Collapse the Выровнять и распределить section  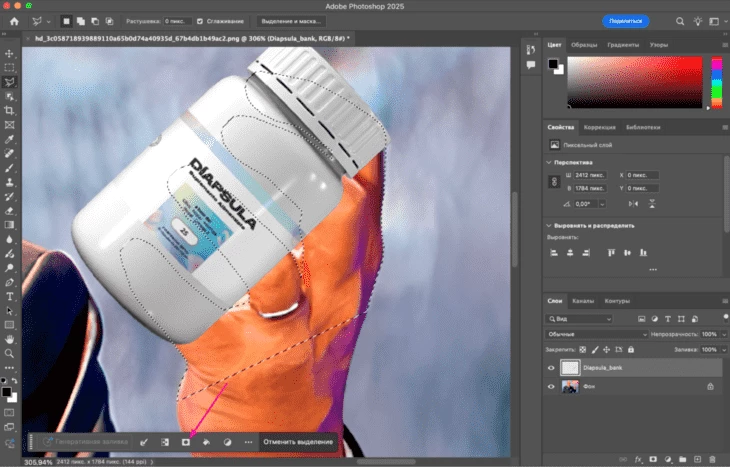click(x=549, y=226)
